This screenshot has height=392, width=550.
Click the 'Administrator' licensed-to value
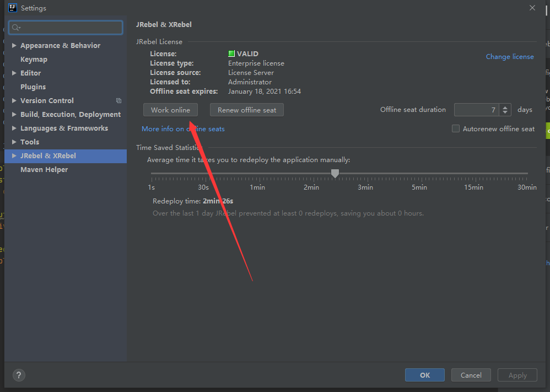(250, 82)
